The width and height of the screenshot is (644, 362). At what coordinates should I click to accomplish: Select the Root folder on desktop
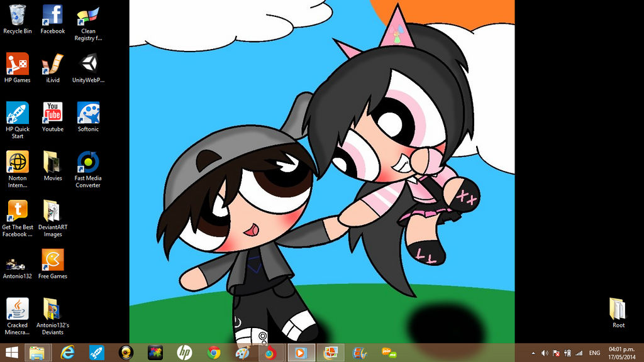(618, 313)
